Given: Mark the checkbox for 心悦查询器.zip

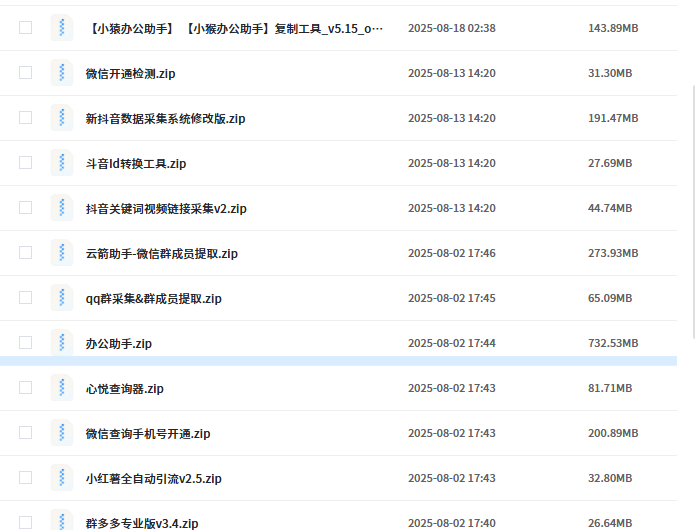Looking at the screenshot, I should [x=25, y=388].
